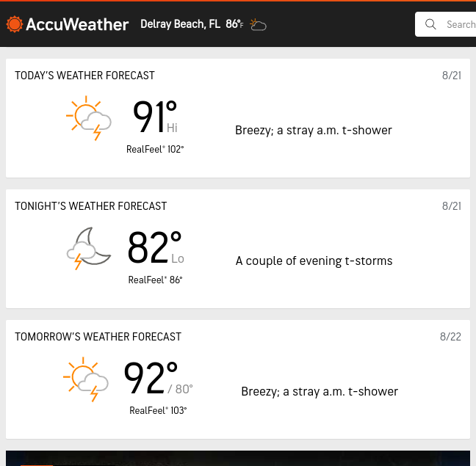
Task: Click the 91° Hi temperature for today
Action: (x=155, y=117)
